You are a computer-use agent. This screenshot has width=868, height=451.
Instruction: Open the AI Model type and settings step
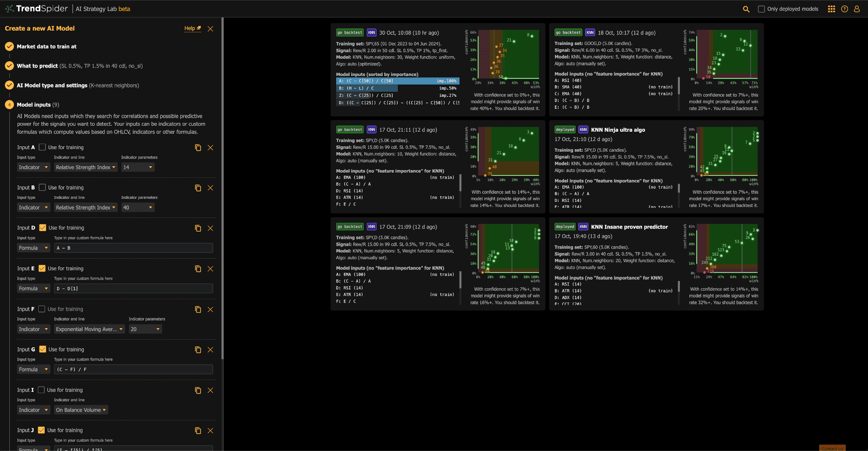coord(52,85)
